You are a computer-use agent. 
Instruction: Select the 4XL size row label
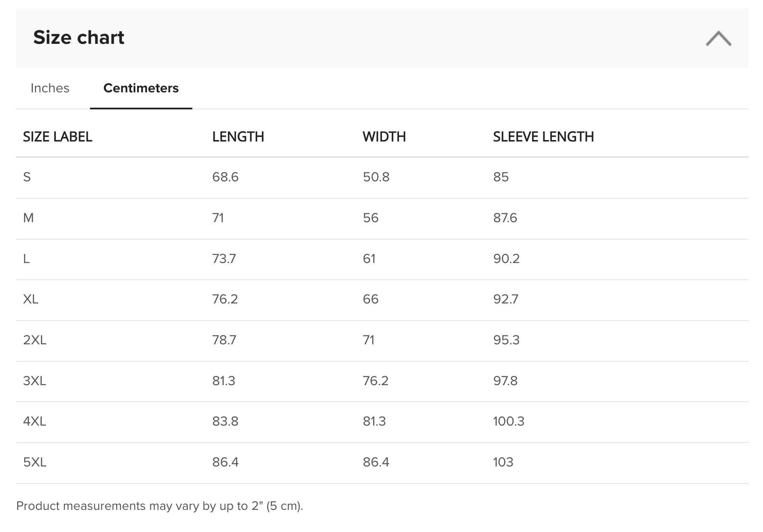coord(34,421)
